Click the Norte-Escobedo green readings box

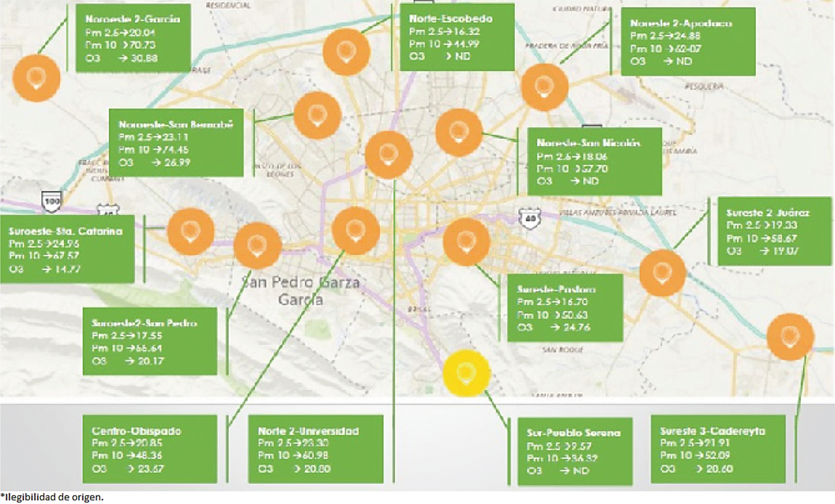pyautogui.click(x=457, y=37)
